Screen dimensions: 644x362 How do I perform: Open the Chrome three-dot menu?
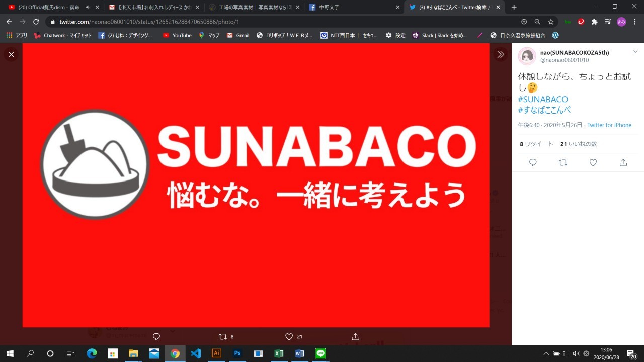coord(635,22)
